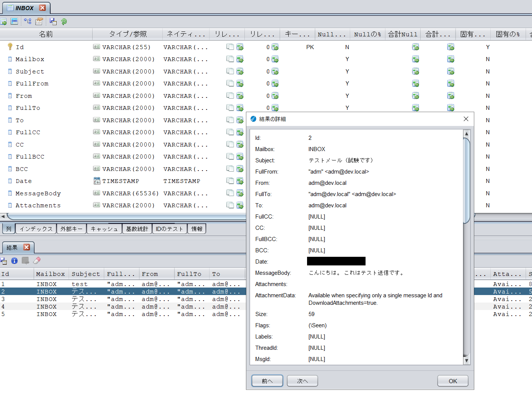Click the green icon after 0 in FullFrom row

pyautogui.click(x=275, y=83)
